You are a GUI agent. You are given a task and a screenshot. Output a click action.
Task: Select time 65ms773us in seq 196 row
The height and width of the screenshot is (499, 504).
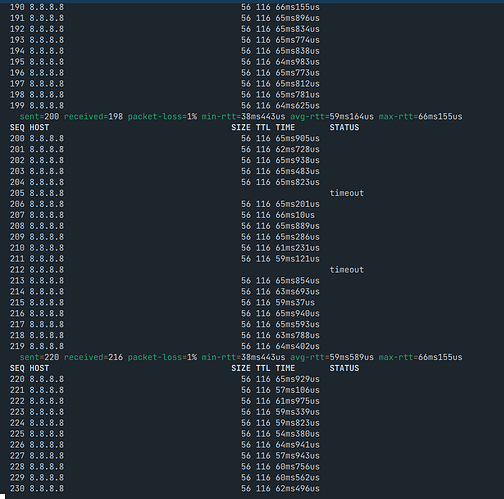coord(297,73)
